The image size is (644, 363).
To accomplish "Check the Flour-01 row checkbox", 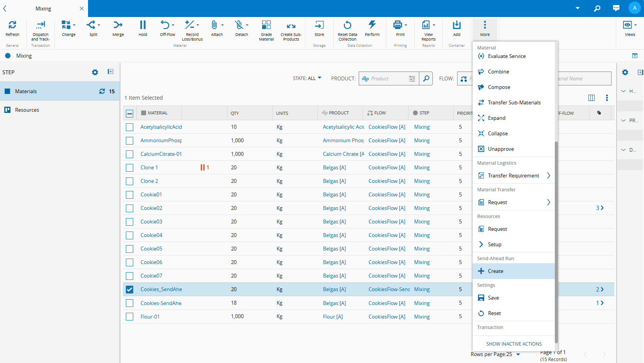I will point(130,317).
